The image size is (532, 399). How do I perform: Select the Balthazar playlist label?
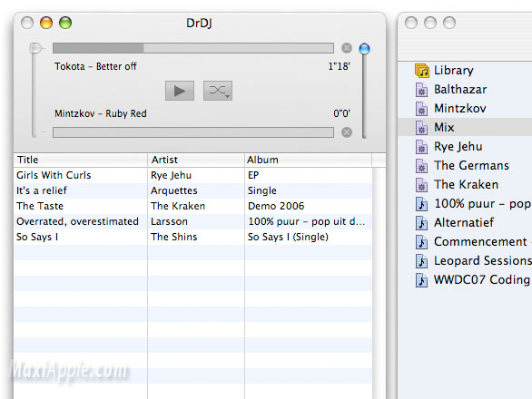coord(460,89)
